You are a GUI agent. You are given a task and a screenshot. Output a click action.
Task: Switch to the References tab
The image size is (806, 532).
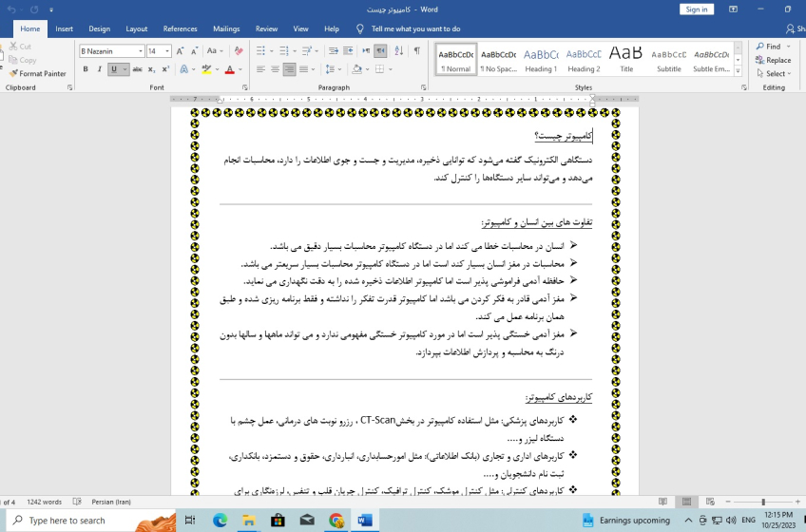coord(180,28)
